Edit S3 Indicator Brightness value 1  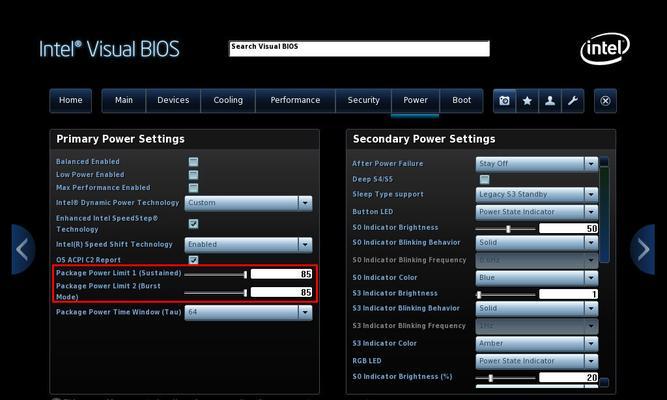568,294
